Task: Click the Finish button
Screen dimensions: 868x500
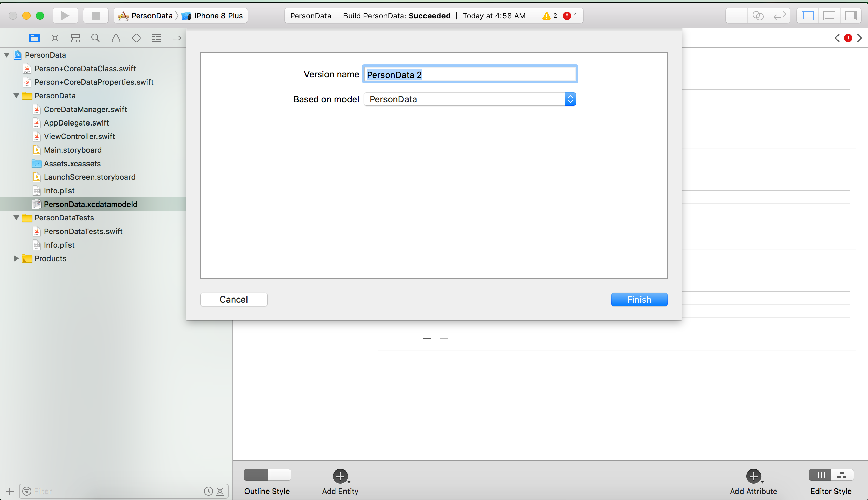Action: [x=639, y=300]
